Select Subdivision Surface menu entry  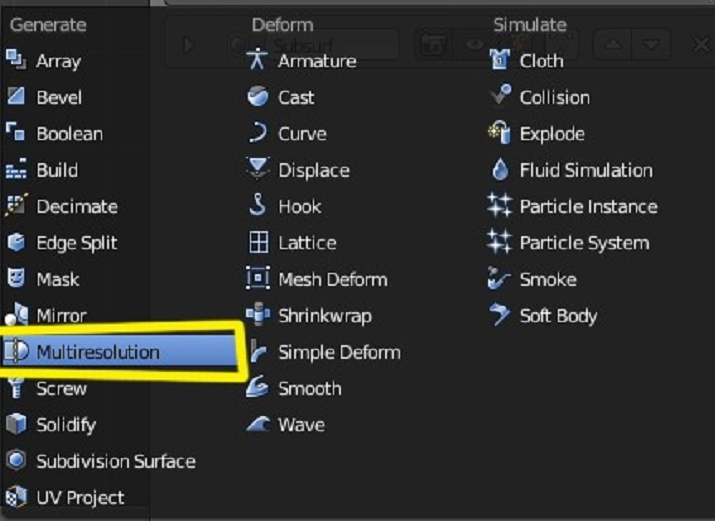pos(115,462)
